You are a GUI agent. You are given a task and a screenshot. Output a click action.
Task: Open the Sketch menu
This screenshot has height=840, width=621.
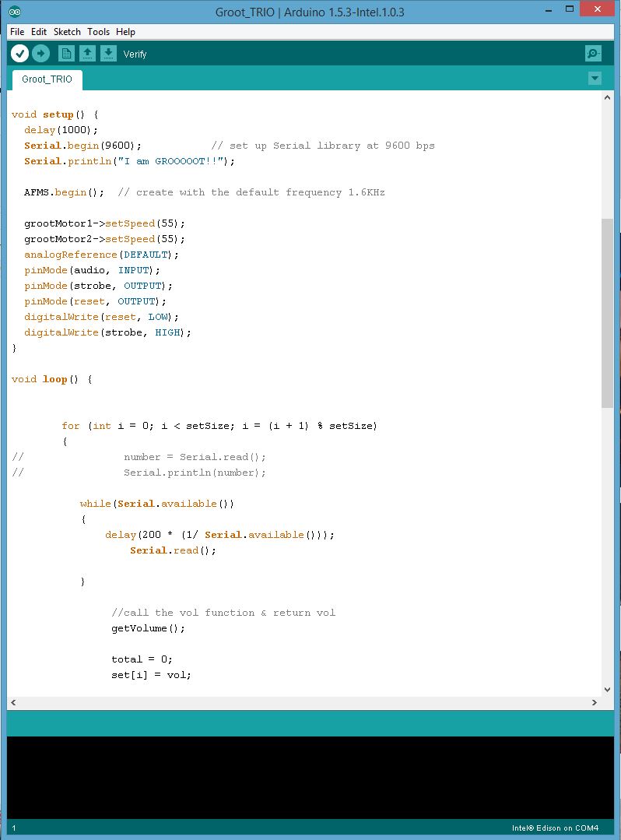[x=67, y=32]
